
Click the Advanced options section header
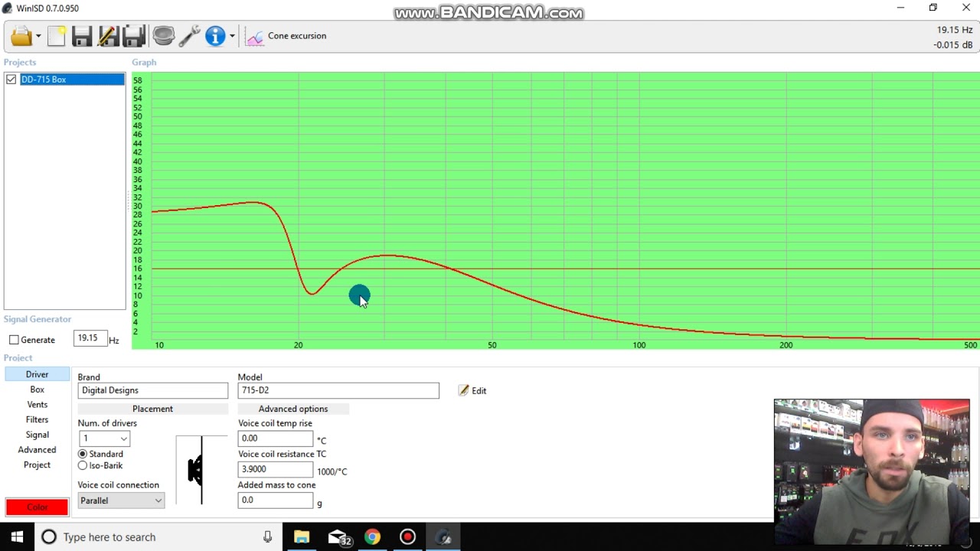click(293, 409)
